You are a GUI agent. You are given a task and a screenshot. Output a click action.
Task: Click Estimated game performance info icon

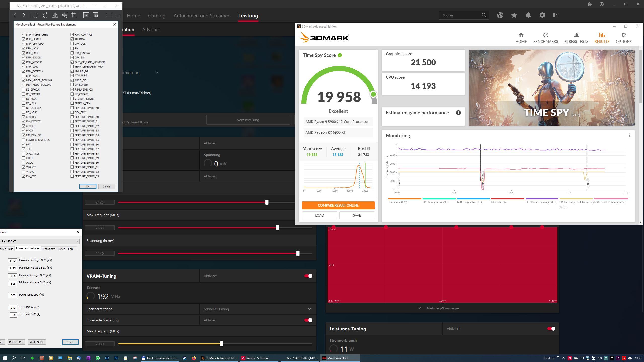pos(458,113)
